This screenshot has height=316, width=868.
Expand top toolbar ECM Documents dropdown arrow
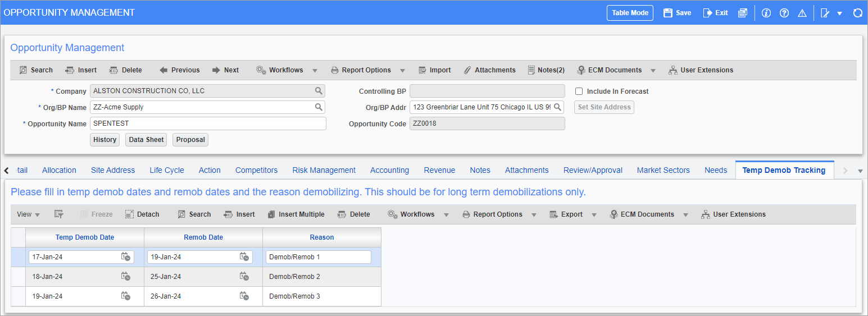click(653, 71)
